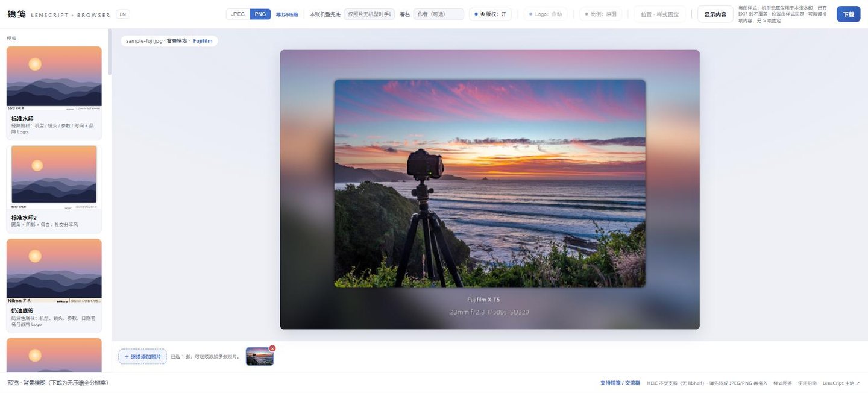Open the 显示内容 menu
Screen dimensions: 868x393
click(715, 14)
